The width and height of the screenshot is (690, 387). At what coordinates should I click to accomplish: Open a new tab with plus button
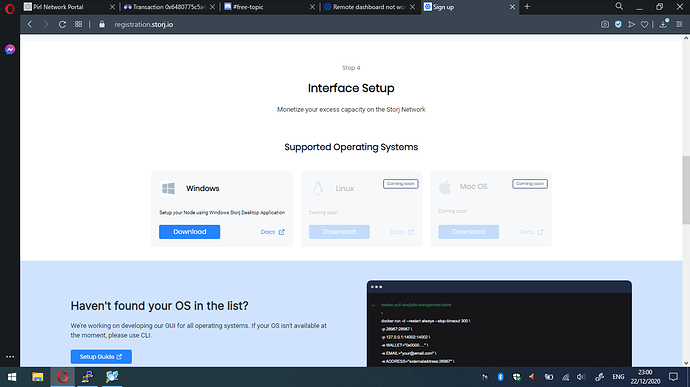point(527,7)
